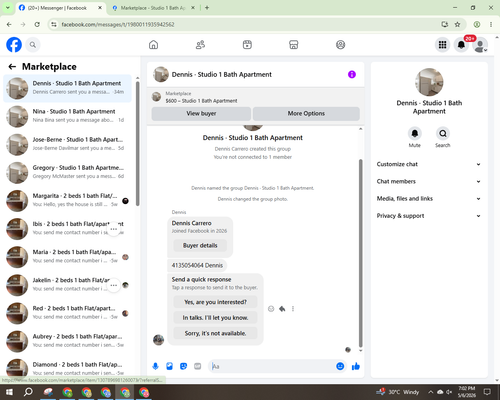Open Buyer details for Dennis Carrero
500x400 pixels.
200,246
